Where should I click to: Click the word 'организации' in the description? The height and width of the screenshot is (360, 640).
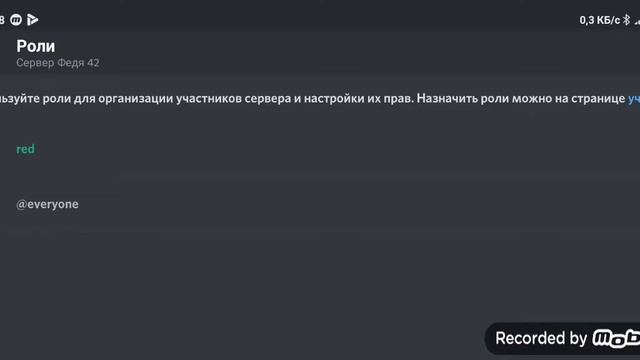(136, 98)
